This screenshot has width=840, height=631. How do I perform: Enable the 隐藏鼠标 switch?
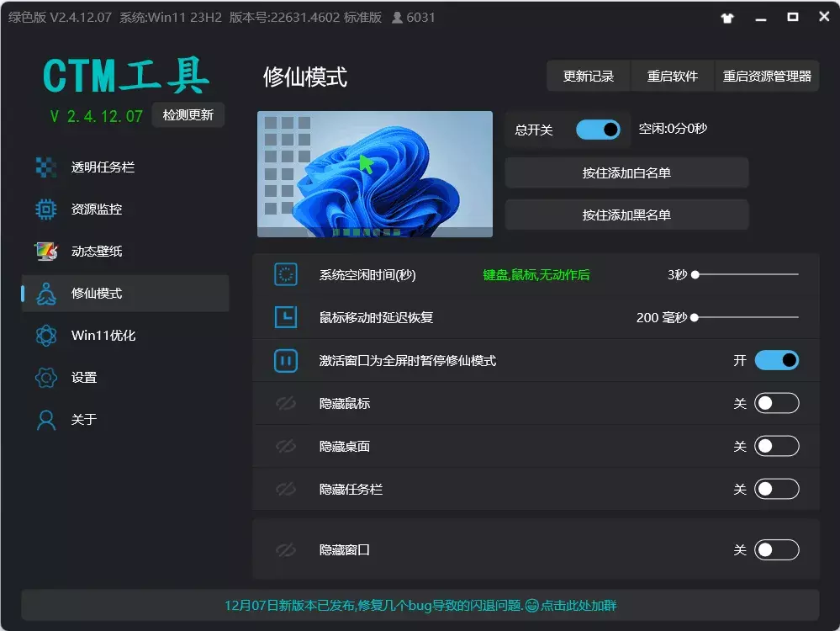tap(776, 403)
